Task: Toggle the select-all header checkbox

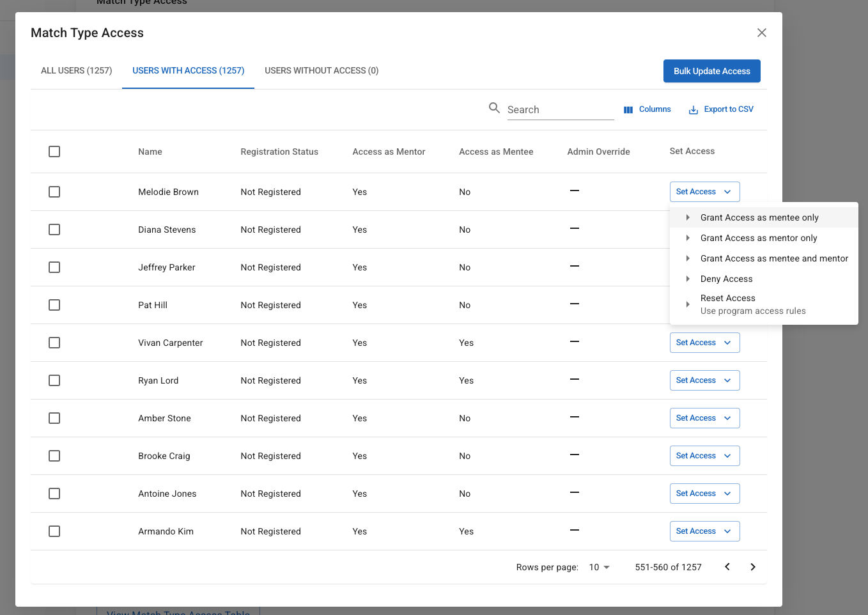Action: [x=54, y=152]
